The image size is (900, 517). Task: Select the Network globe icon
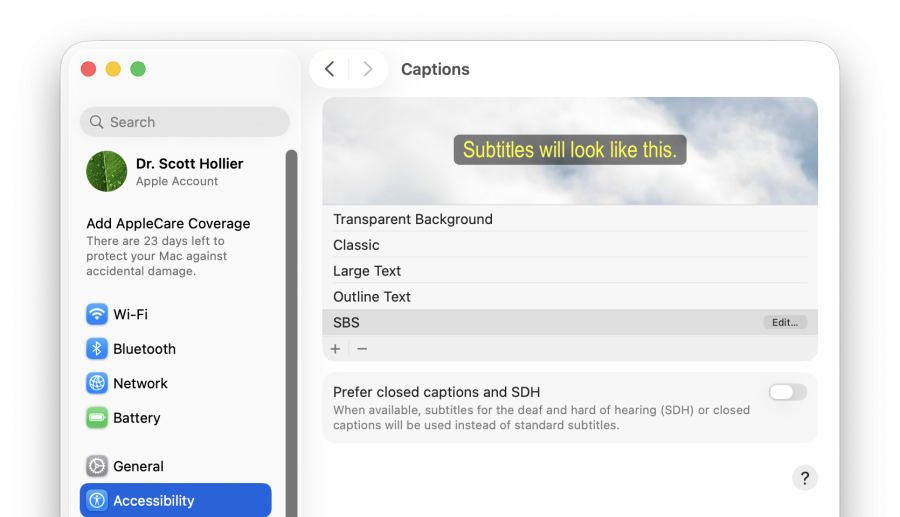[x=97, y=383]
